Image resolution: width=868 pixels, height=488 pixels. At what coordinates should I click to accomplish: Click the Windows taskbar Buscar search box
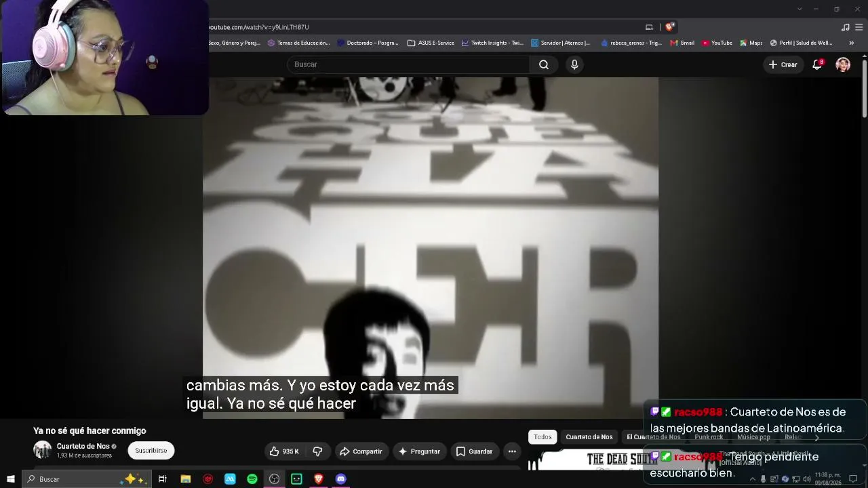[87, 479]
